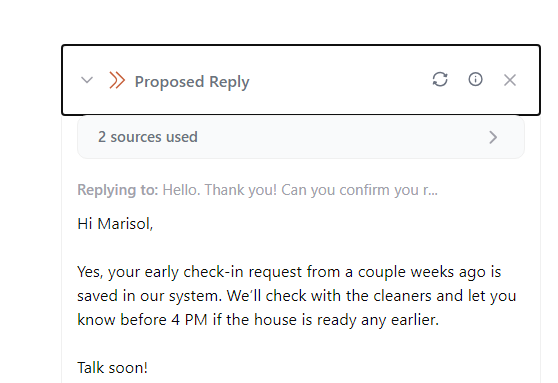This screenshot has height=383, width=558.
Task: Dismiss the Proposed Reply with the X
Action: pyautogui.click(x=510, y=80)
